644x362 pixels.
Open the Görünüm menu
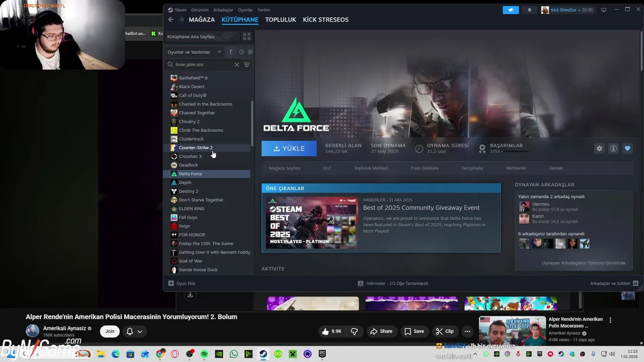point(200,10)
